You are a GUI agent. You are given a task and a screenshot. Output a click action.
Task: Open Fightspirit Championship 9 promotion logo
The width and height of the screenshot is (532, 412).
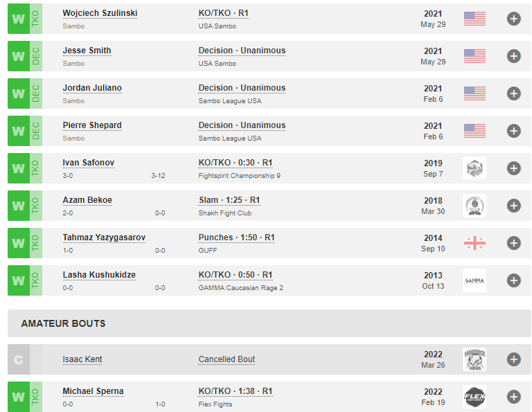pos(475,168)
